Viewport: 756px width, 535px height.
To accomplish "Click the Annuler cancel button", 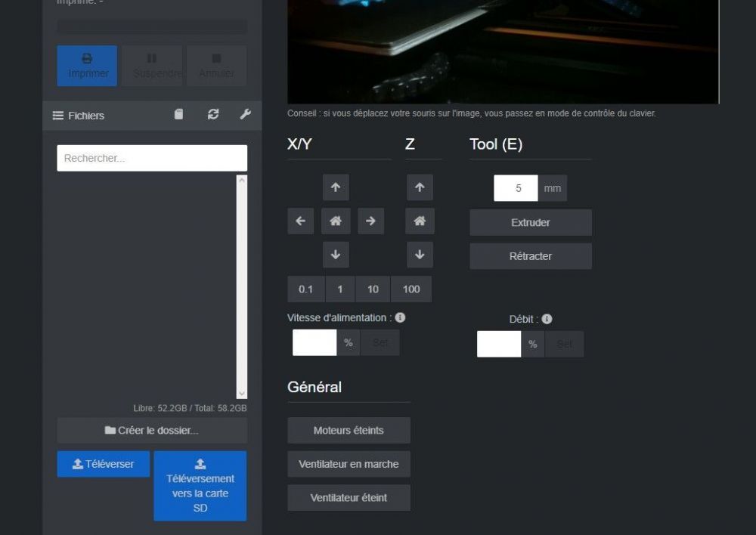I will point(216,66).
